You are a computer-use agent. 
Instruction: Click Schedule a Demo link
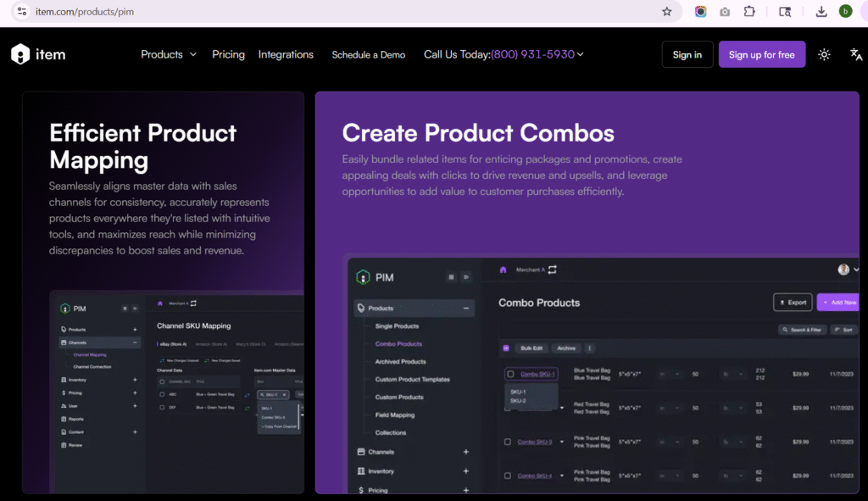click(x=368, y=54)
